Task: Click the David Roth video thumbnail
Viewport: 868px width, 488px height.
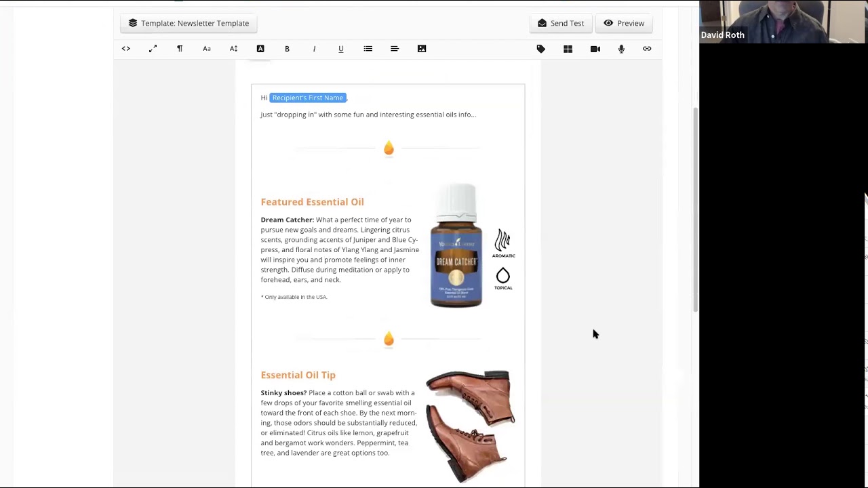Action: click(783, 22)
